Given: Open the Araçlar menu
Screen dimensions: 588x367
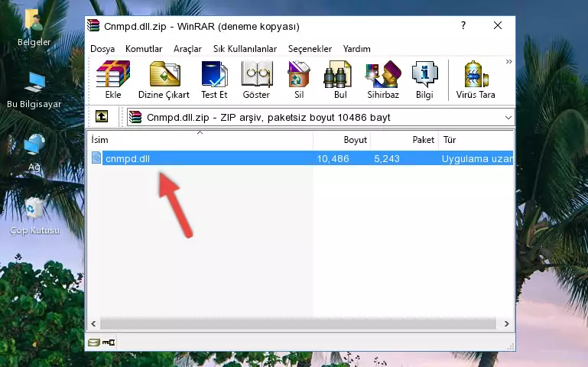Looking at the screenshot, I should (187, 49).
